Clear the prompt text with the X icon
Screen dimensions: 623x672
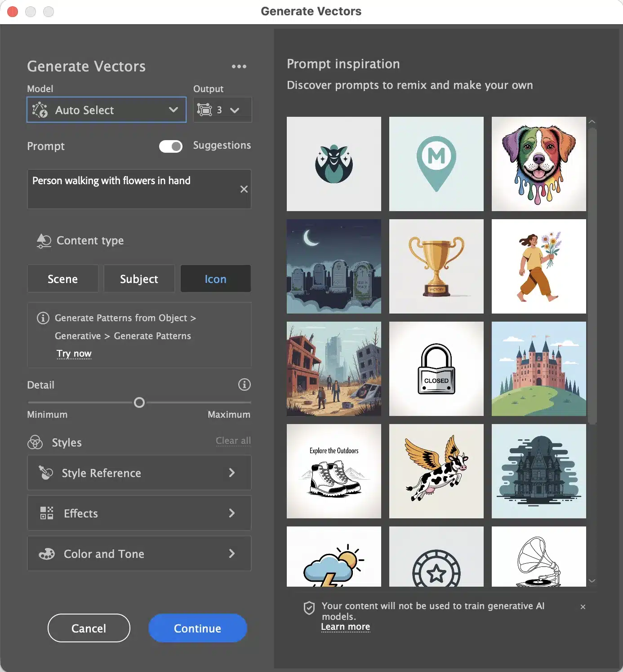244,189
